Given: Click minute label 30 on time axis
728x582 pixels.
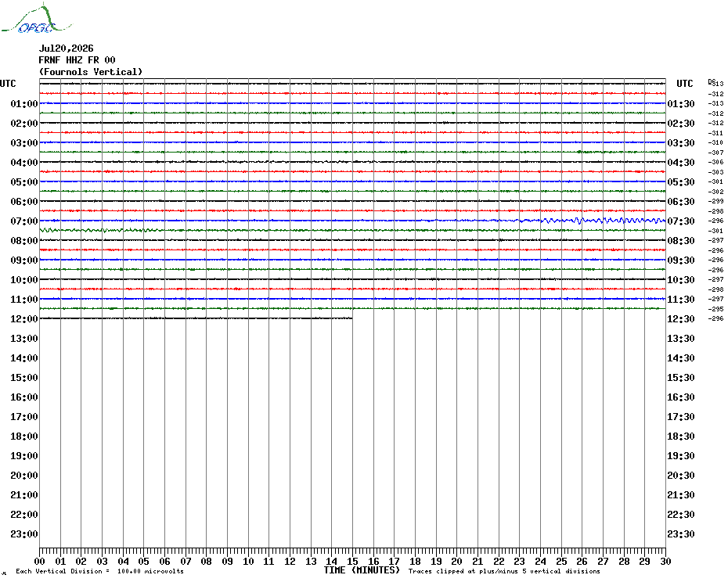Looking at the screenshot, I should point(666,561).
